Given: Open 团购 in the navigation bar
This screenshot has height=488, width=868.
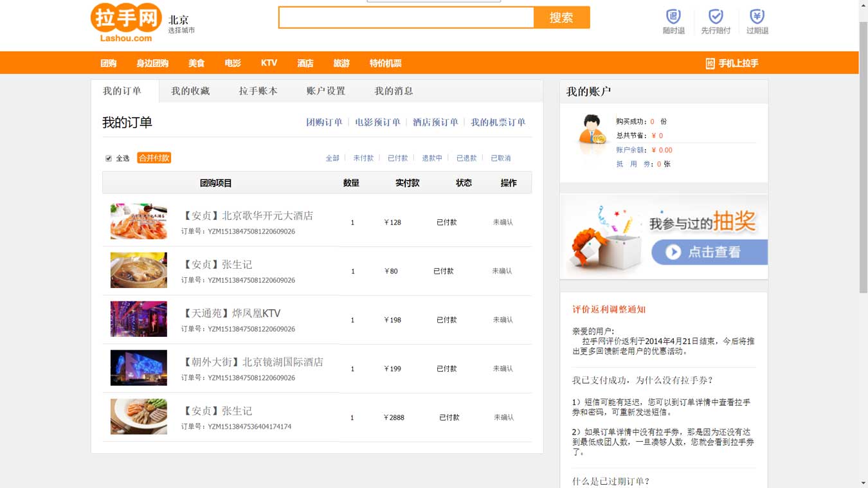Looking at the screenshot, I should pyautogui.click(x=109, y=63).
